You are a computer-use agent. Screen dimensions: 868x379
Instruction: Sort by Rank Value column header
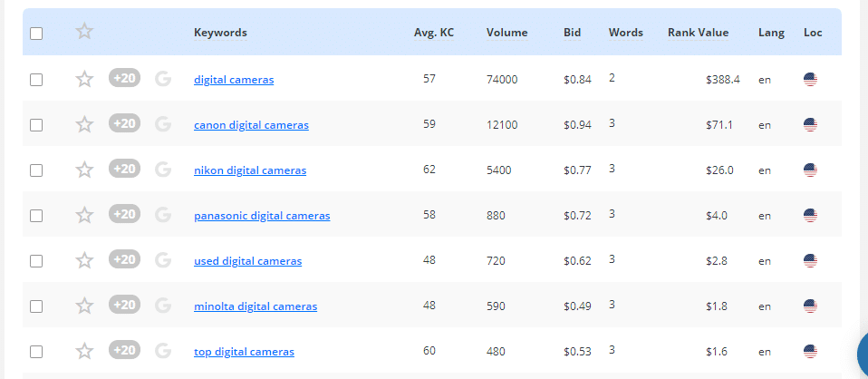coord(698,33)
